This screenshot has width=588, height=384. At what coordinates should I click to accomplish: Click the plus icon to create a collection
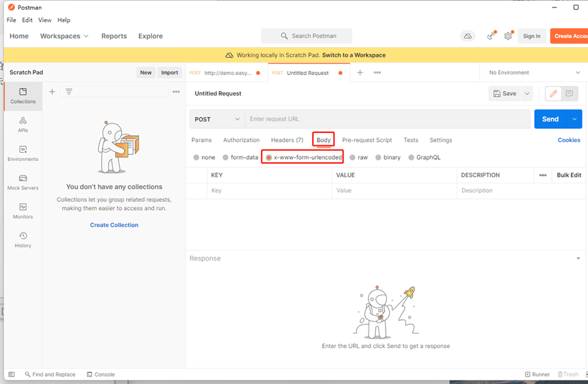click(x=52, y=91)
